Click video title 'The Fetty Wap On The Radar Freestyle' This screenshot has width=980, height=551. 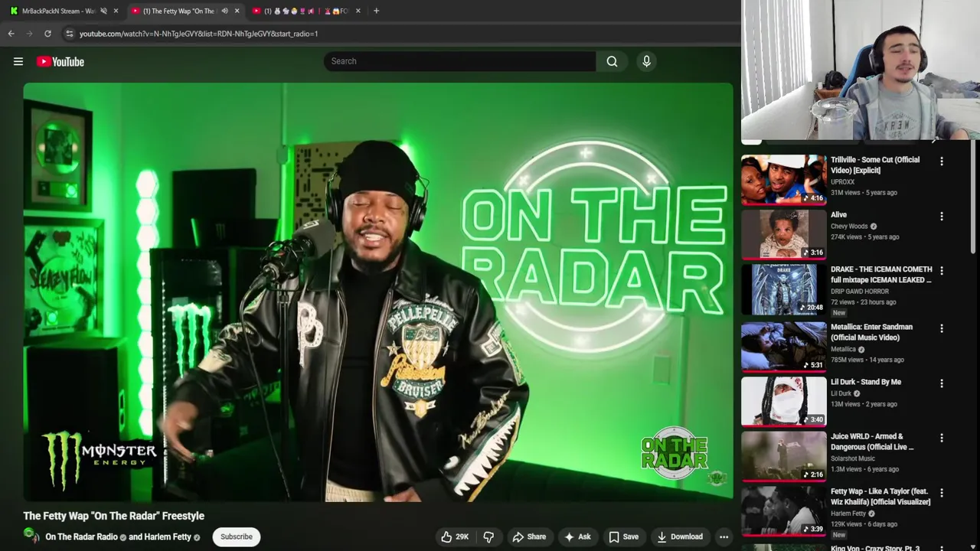click(x=113, y=516)
